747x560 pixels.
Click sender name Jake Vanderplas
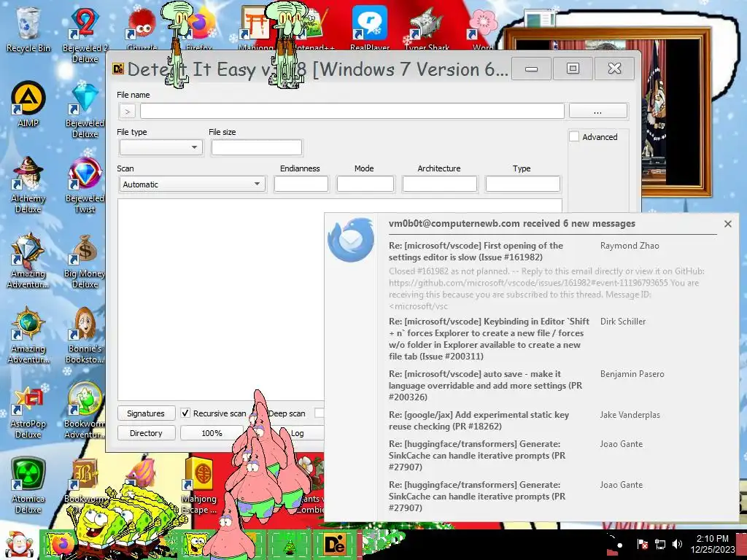(x=630, y=415)
